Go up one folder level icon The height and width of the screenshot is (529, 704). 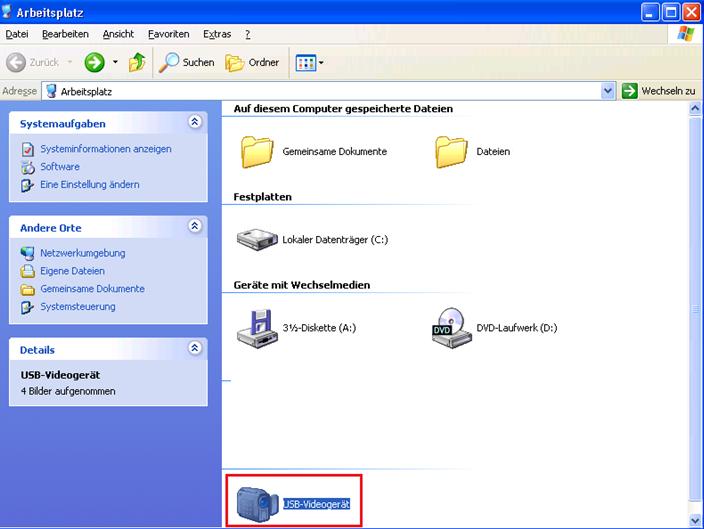[137, 62]
